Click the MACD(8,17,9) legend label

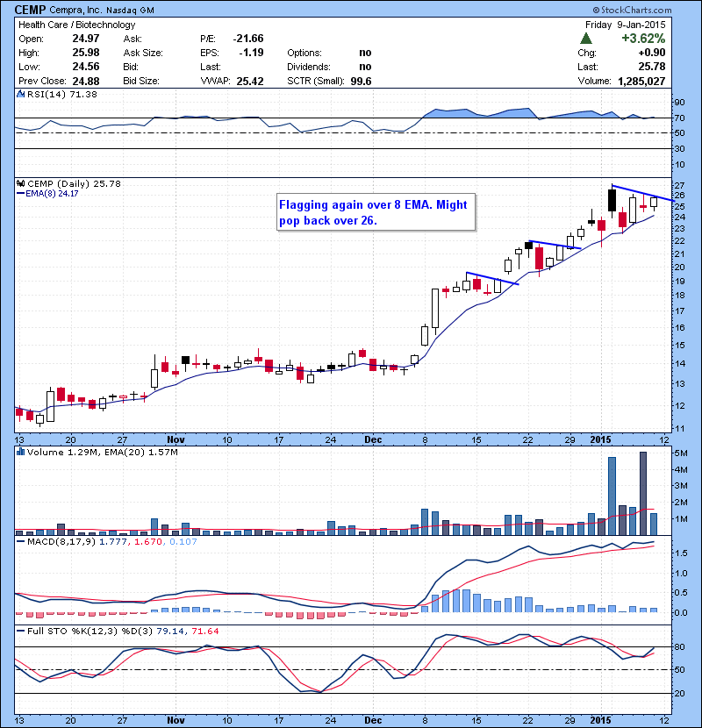62,541
